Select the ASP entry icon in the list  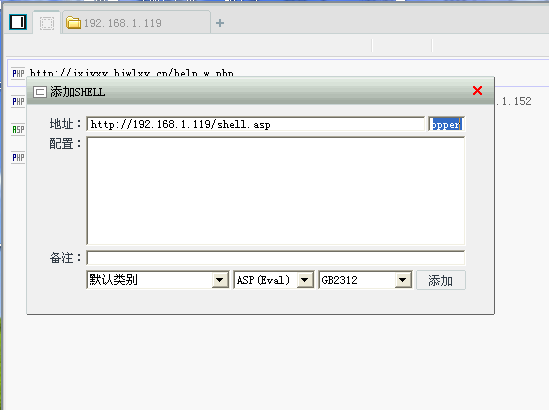(18, 130)
